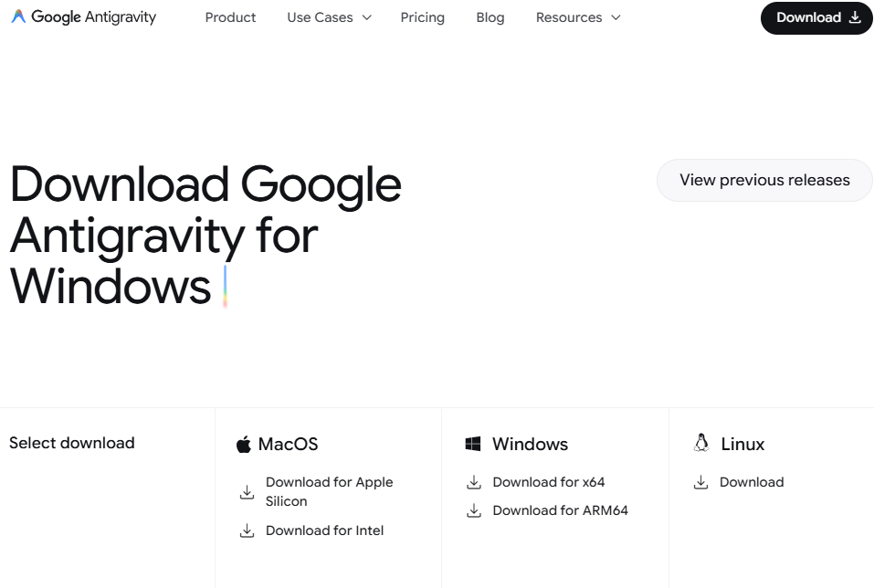Screen dimensions: 874x588
Task: Click the Linux penguin icon
Action: pos(701,443)
